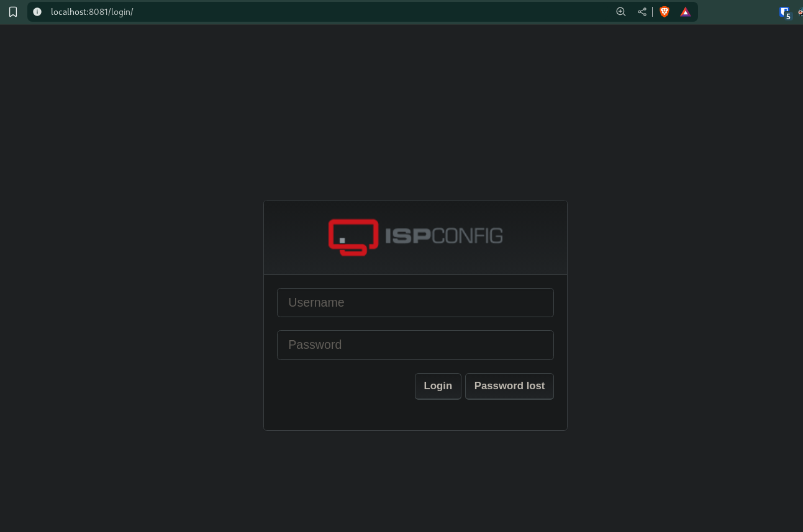Click the ISPConfig logo
The width and height of the screenshot is (803, 532).
(415, 237)
